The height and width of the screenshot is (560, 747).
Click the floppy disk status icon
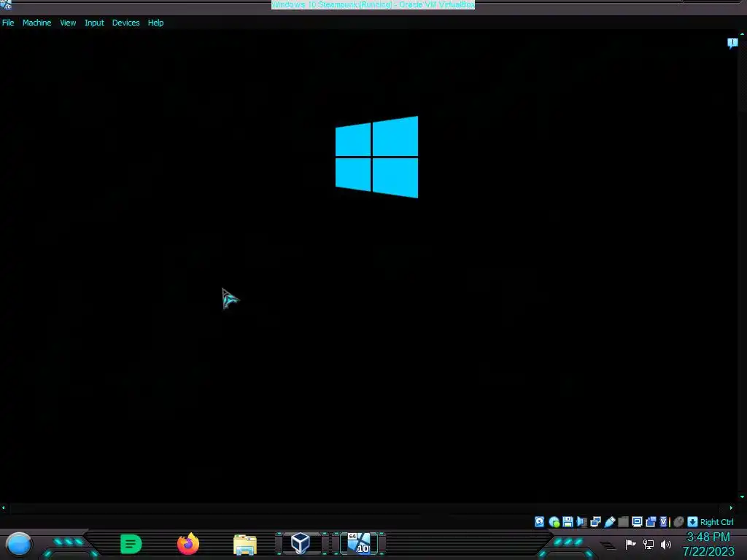[x=568, y=522]
